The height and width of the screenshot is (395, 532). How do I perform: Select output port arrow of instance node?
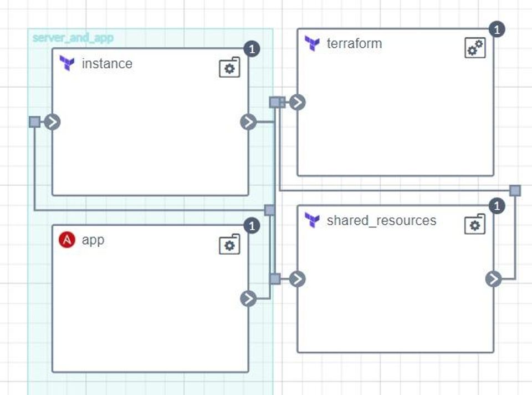click(248, 122)
